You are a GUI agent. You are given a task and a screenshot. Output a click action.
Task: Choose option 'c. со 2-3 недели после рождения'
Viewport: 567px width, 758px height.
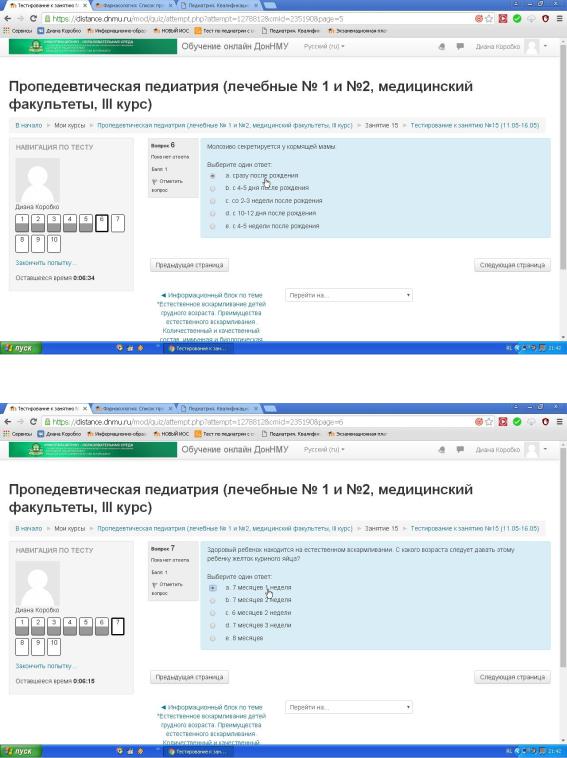coord(212,201)
